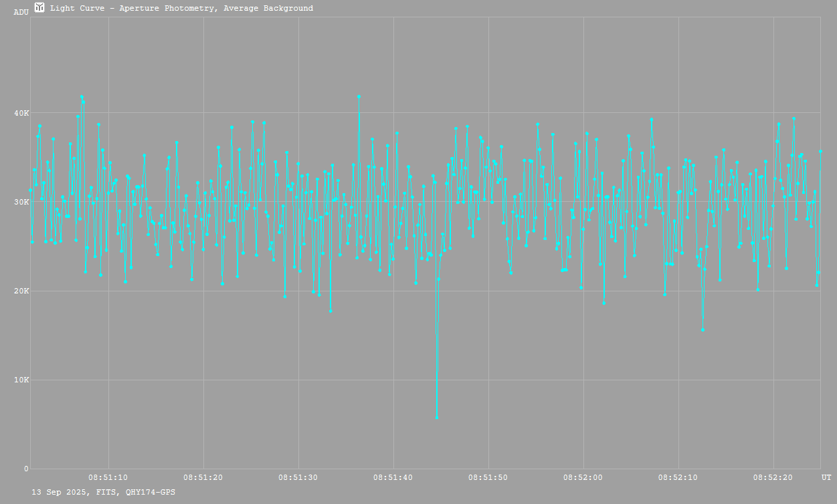Click the 08:51:50 time axis label
Screen dimensions: 837x504
(488, 477)
